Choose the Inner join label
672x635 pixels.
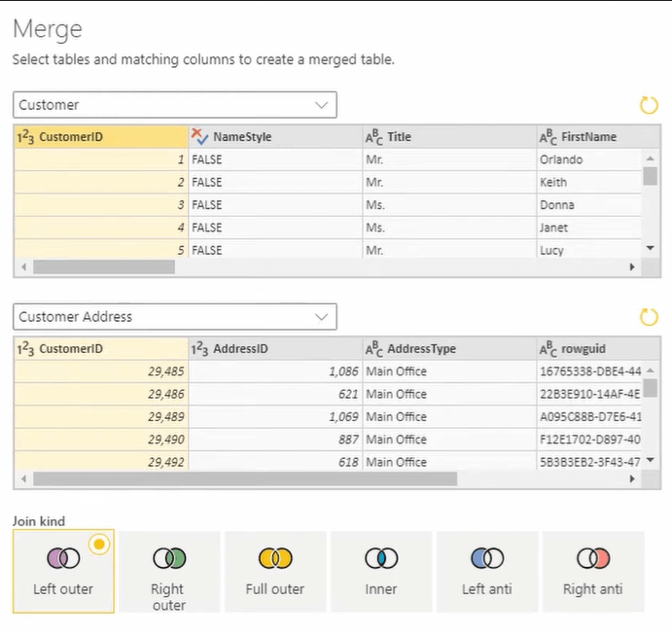coord(381,589)
